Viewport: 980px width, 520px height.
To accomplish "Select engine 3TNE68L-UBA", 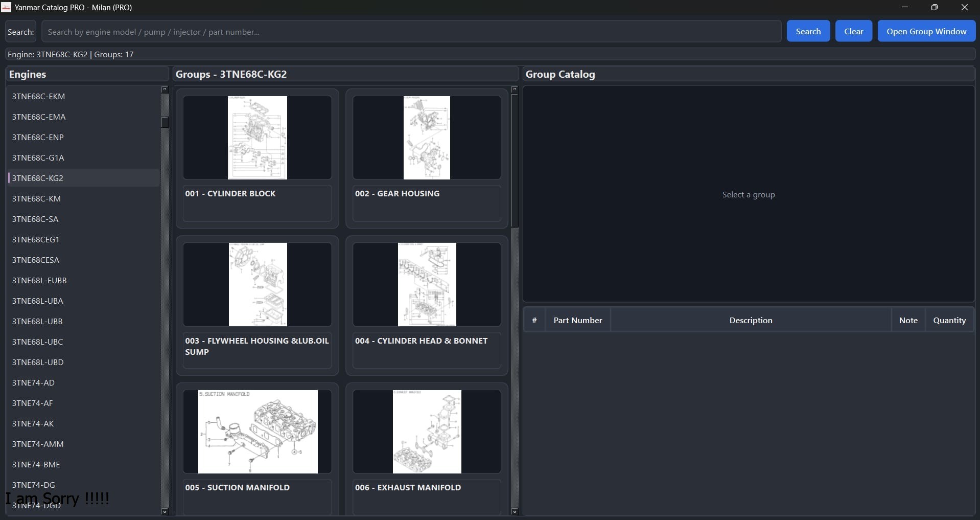I will point(83,301).
